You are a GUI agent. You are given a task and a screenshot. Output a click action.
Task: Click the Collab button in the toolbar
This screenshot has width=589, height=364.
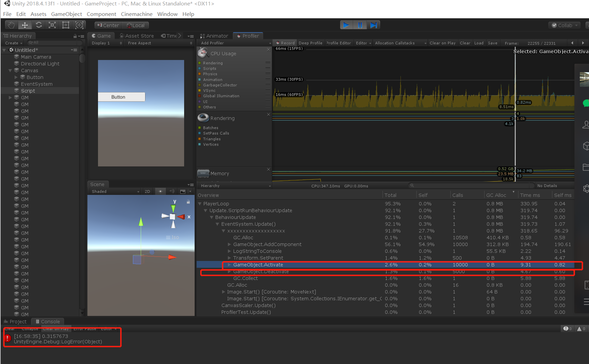pyautogui.click(x=564, y=25)
